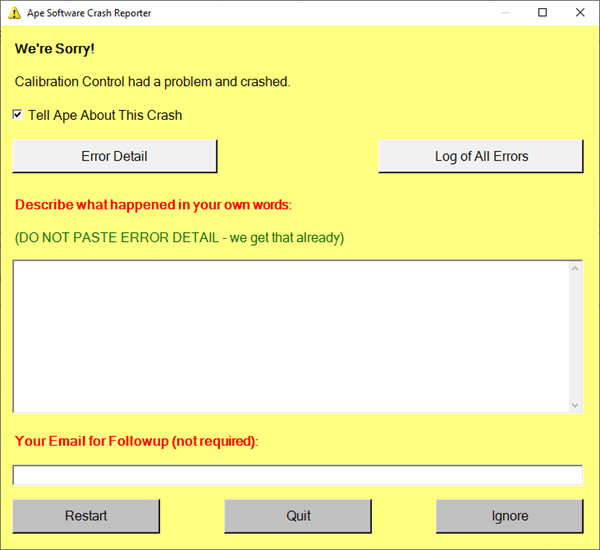The image size is (600, 550).
Task: Minimize the Crash Reporter window
Action: click(x=505, y=13)
